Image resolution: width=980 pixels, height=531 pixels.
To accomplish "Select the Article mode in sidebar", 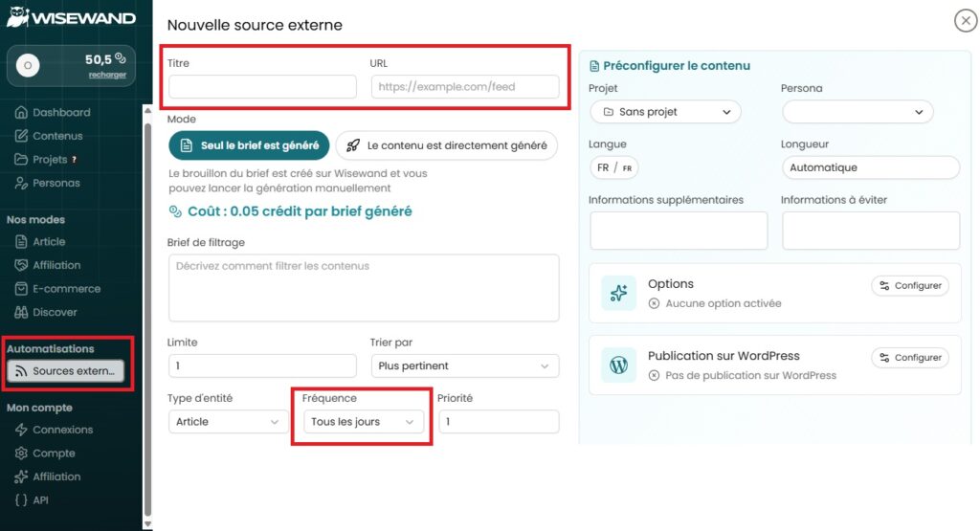I will click(x=40, y=242).
